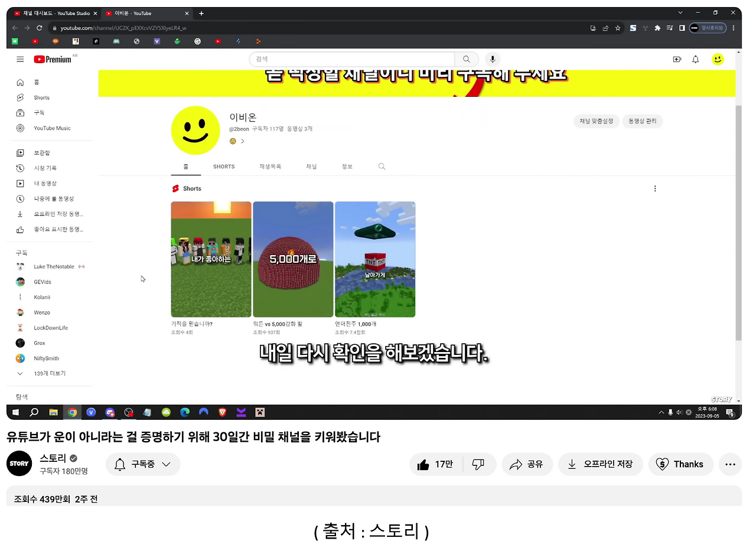This screenshot has width=756, height=551.
Task: Open Minecraft from the taskbar
Action: coord(260,412)
